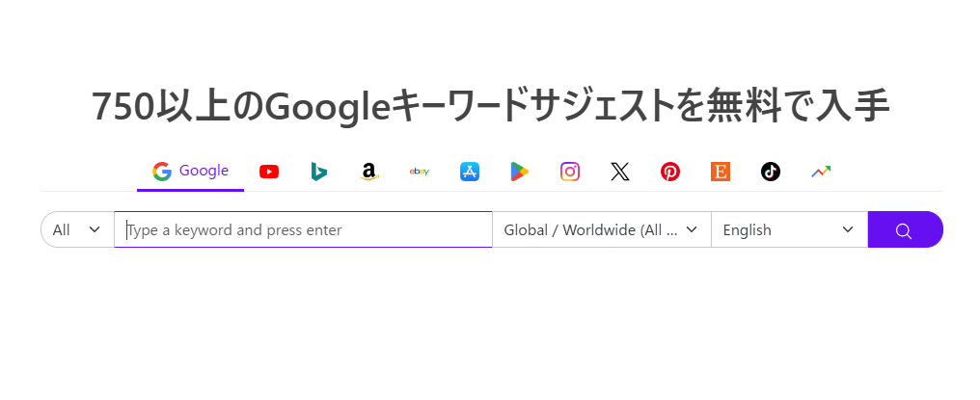Choose the Amazon keyword source icon

click(x=368, y=172)
